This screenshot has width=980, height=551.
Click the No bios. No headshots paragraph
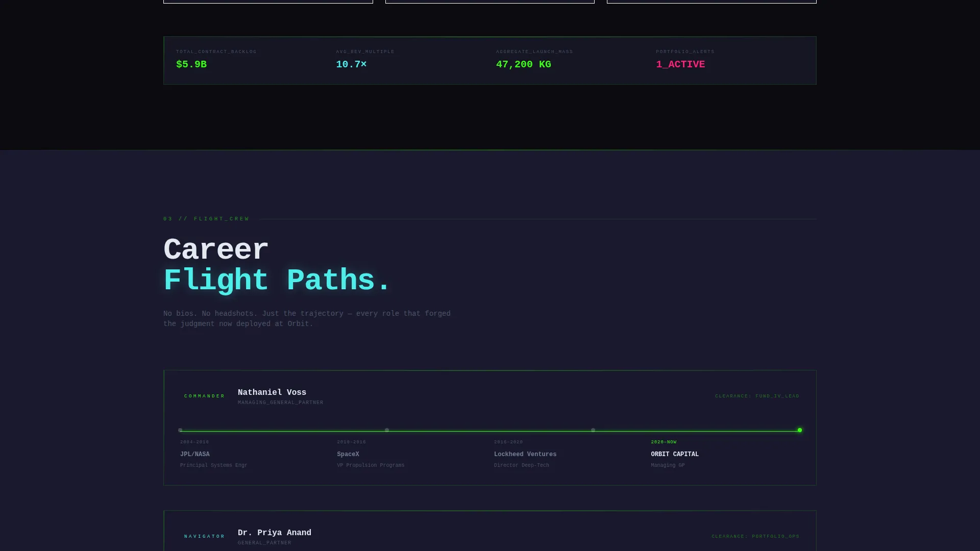[x=307, y=319]
